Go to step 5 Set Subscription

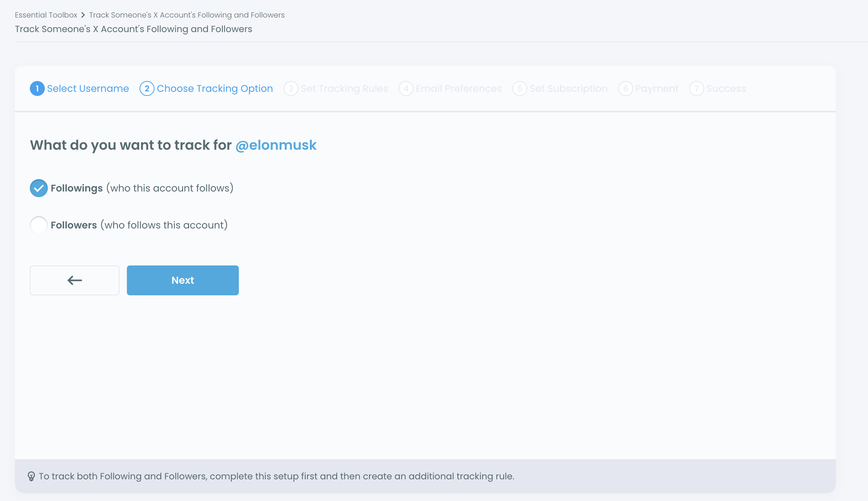coord(560,88)
